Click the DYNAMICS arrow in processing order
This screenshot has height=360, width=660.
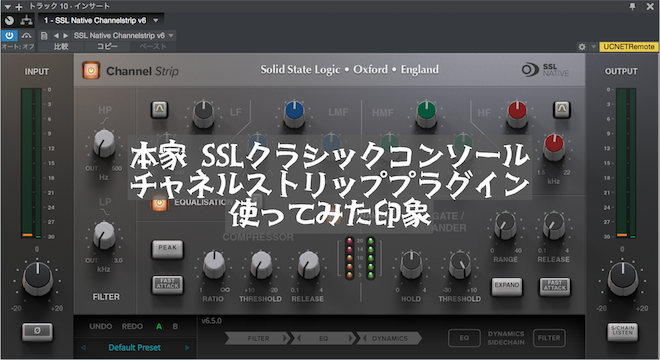coord(389,338)
